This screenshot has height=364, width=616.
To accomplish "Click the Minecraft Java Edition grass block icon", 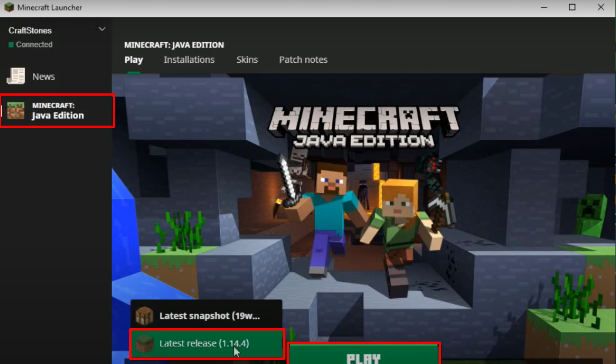I will click(x=16, y=110).
